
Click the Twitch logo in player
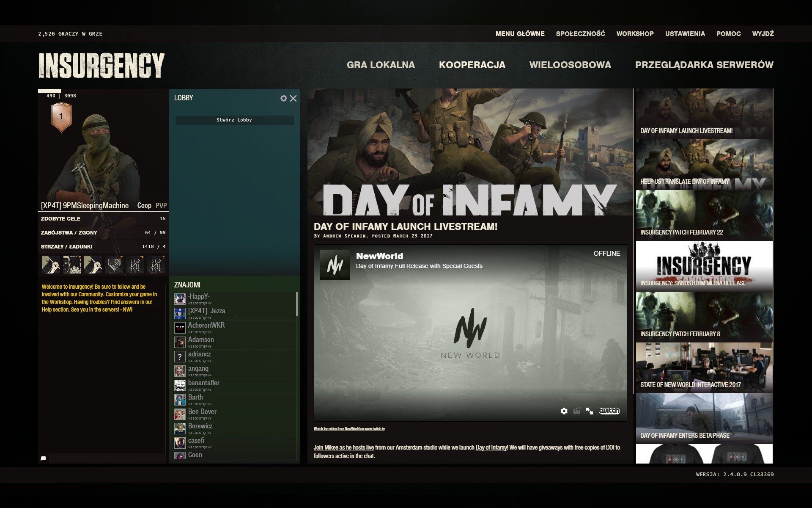point(609,411)
